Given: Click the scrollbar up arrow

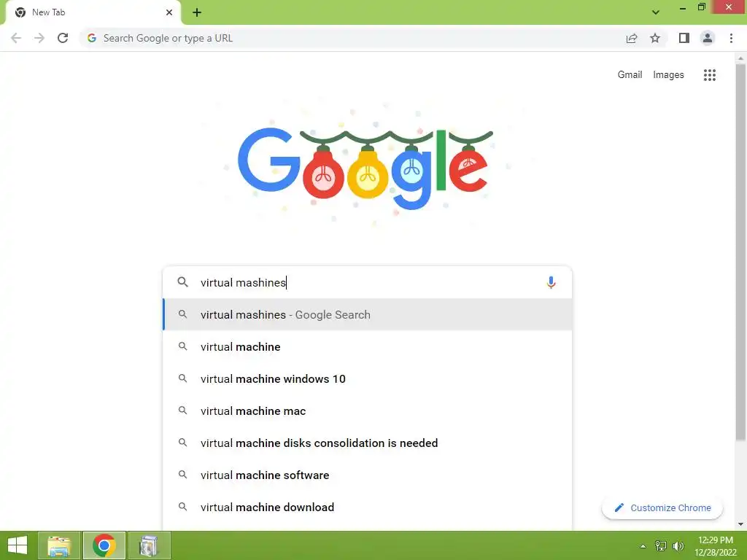Looking at the screenshot, I should click(x=740, y=58).
